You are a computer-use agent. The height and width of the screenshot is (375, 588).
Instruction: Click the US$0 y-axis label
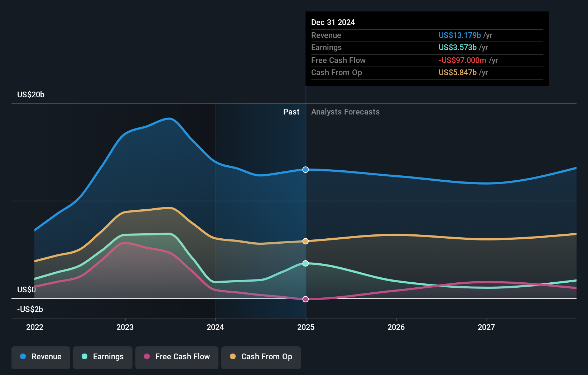(26, 289)
